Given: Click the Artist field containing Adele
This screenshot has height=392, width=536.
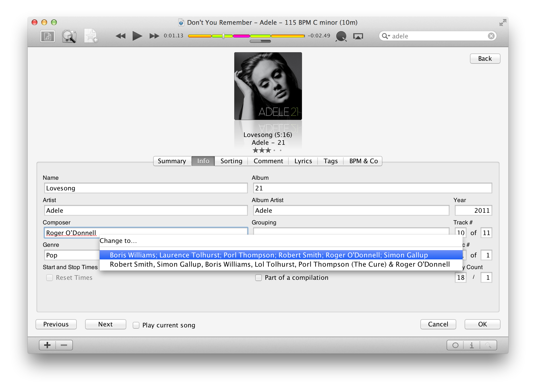Looking at the screenshot, I should pos(146,211).
